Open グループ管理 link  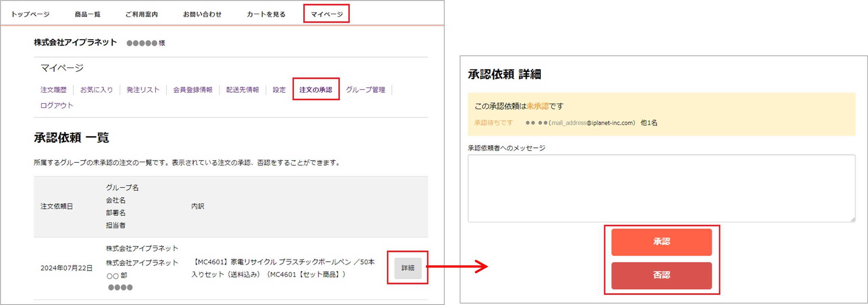(x=365, y=90)
